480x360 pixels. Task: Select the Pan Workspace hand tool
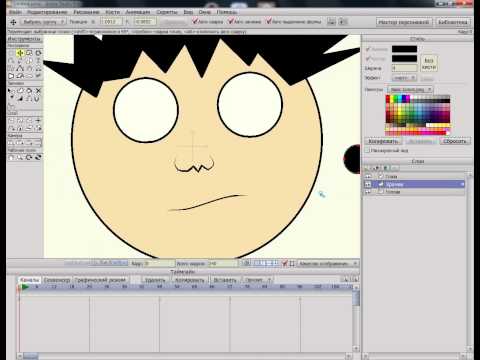[11, 157]
